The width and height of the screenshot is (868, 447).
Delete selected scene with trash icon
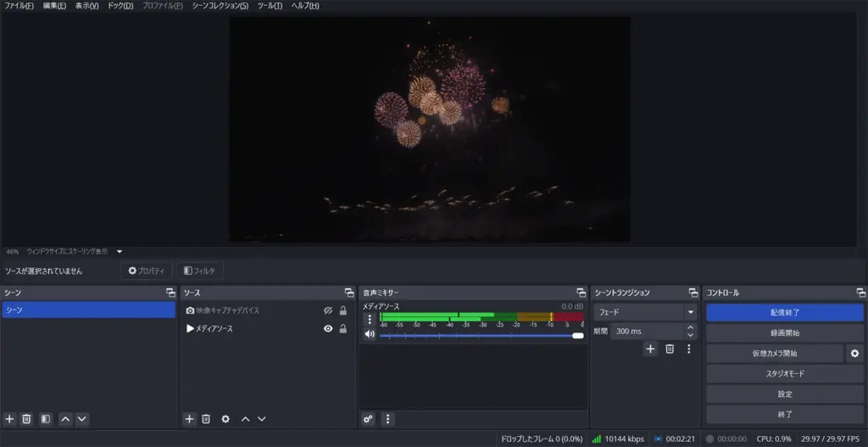[x=26, y=419]
